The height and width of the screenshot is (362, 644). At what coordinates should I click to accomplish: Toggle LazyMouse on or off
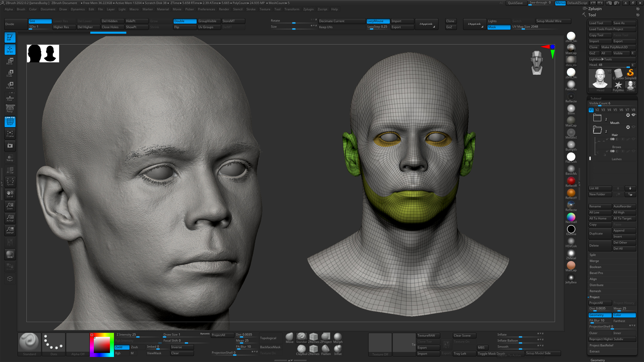point(378,21)
